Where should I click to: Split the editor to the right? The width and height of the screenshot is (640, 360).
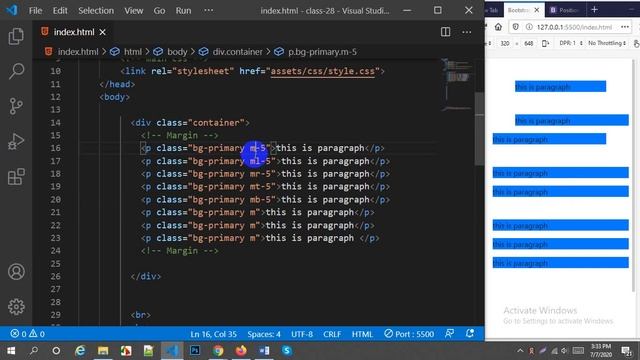(x=445, y=32)
